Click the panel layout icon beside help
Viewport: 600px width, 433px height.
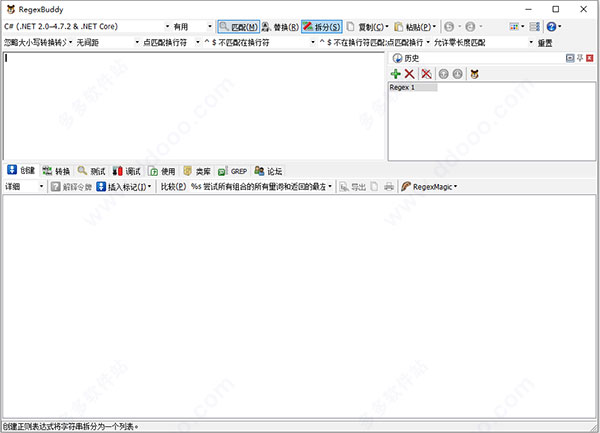(x=534, y=27)
